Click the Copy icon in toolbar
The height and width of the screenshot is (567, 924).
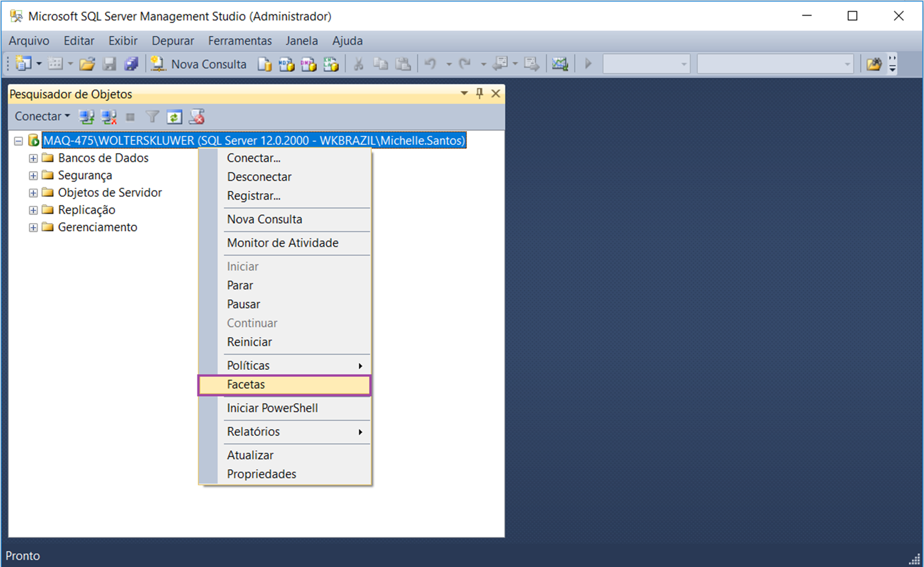pos(381,64)
